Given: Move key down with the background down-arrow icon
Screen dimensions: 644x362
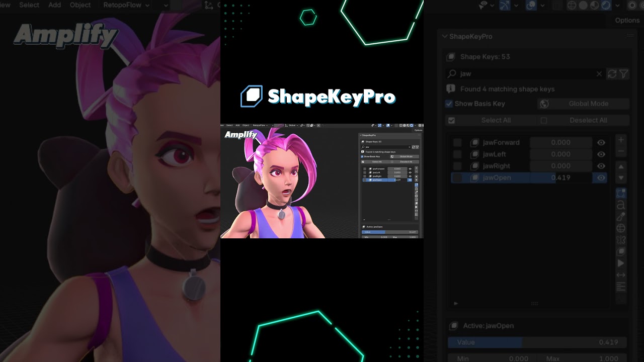Looking at the screenshot, I should click(x=621, y=178).
